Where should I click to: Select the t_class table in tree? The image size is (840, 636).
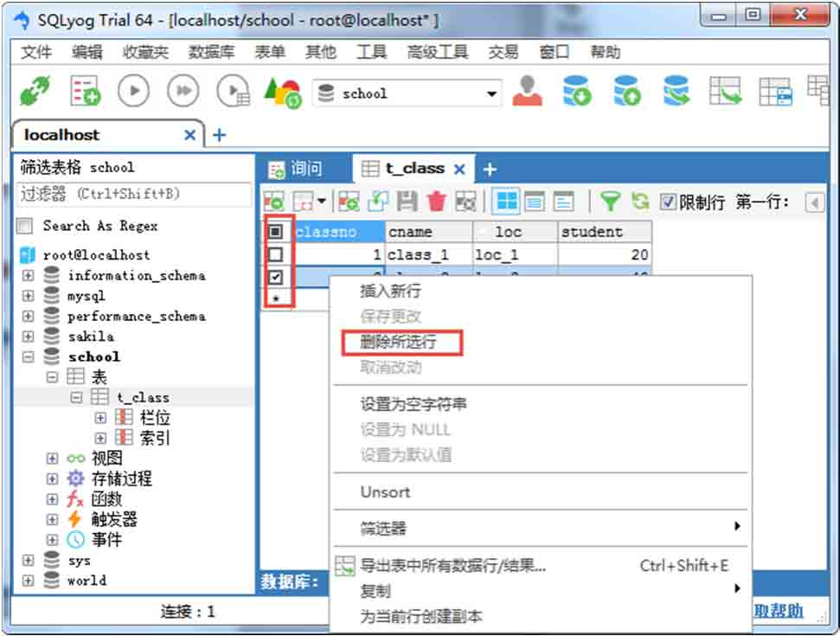tap(143, 397)
